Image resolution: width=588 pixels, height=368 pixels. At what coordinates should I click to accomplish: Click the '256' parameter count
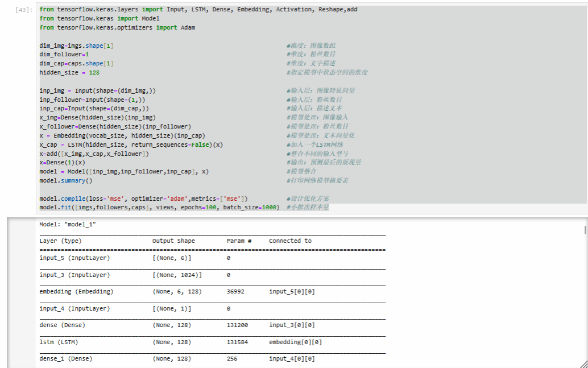[x=232, y=359]
